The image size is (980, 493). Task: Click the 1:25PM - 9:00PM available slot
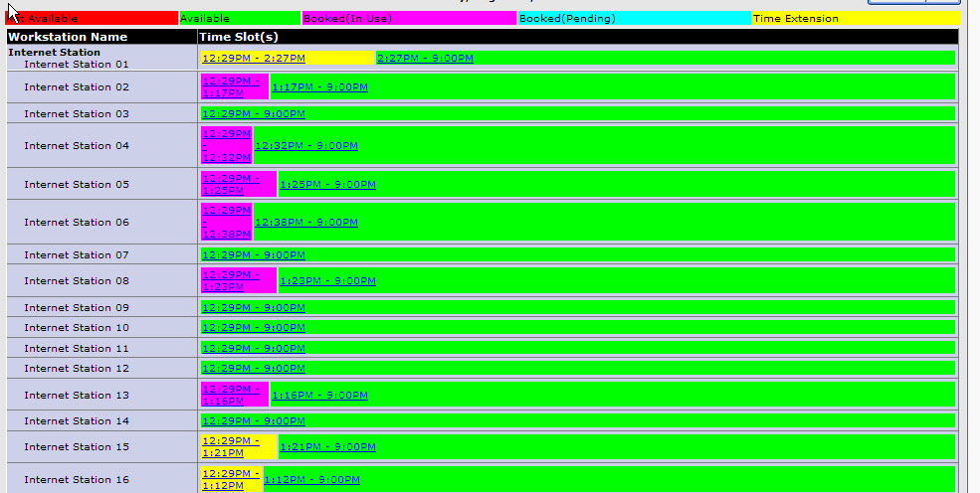(x=327, y=185)
